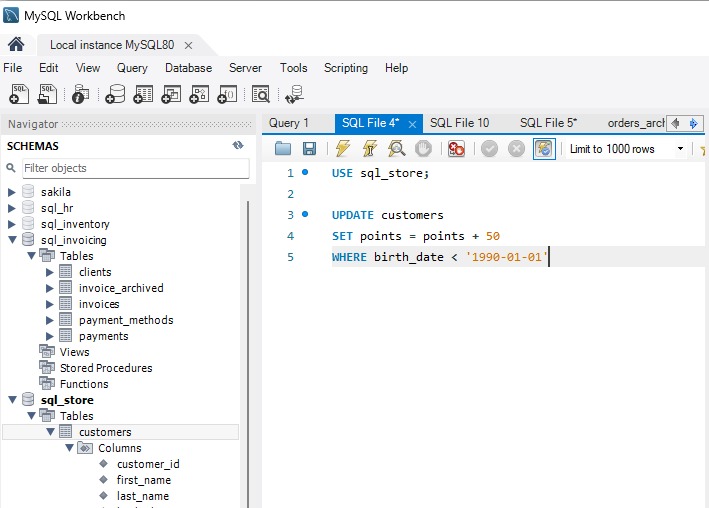Toggle stop-on-error execution button
Viewport: 709px width, 508px height.
[456, 149]
